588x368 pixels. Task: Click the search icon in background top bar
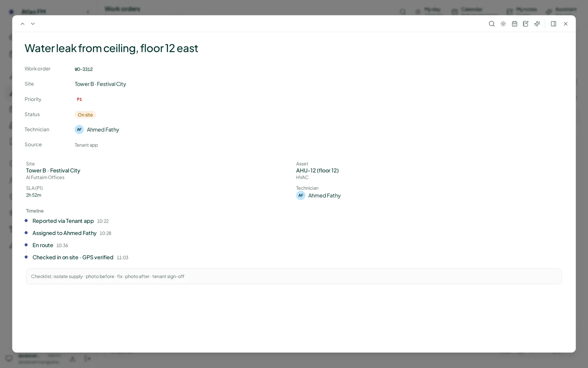pyautogui.click(x=403, y=11)
